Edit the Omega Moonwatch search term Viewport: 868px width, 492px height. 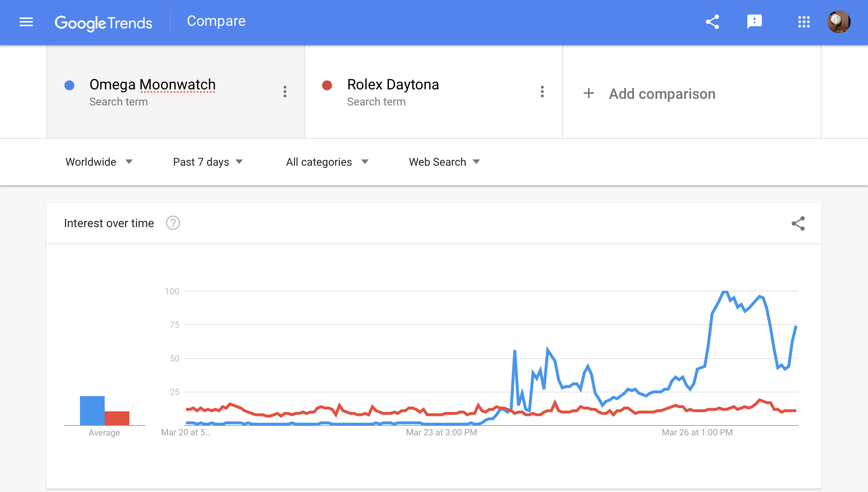coord(153,84)
